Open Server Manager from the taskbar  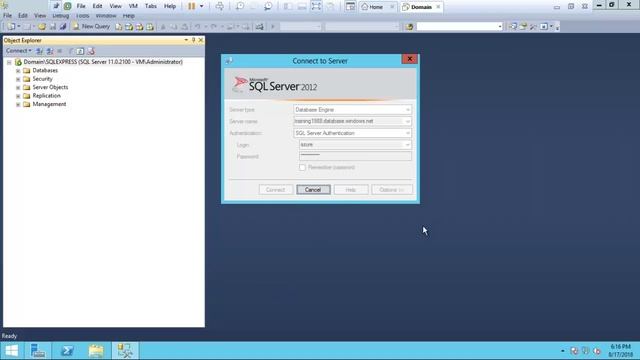pos(38,351)
